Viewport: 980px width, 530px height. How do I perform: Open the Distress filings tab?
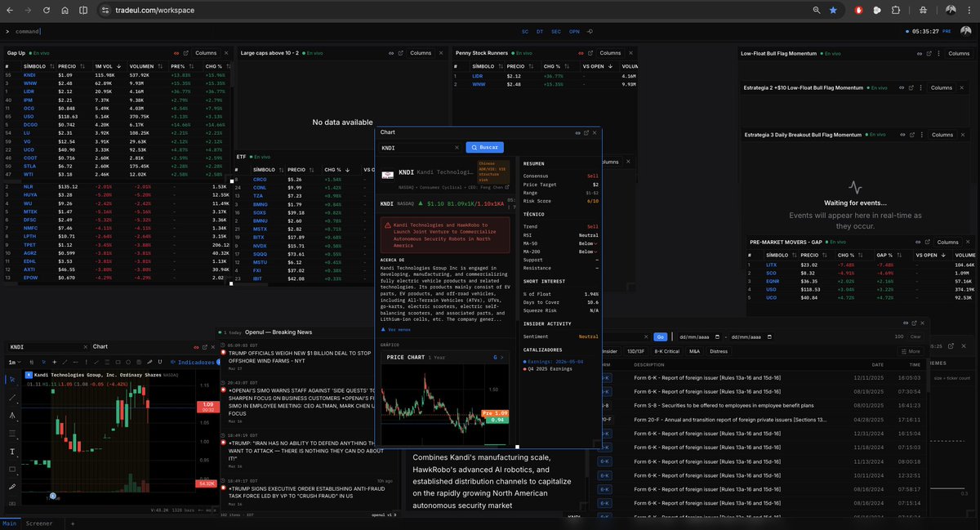click(x=719, y=351)
